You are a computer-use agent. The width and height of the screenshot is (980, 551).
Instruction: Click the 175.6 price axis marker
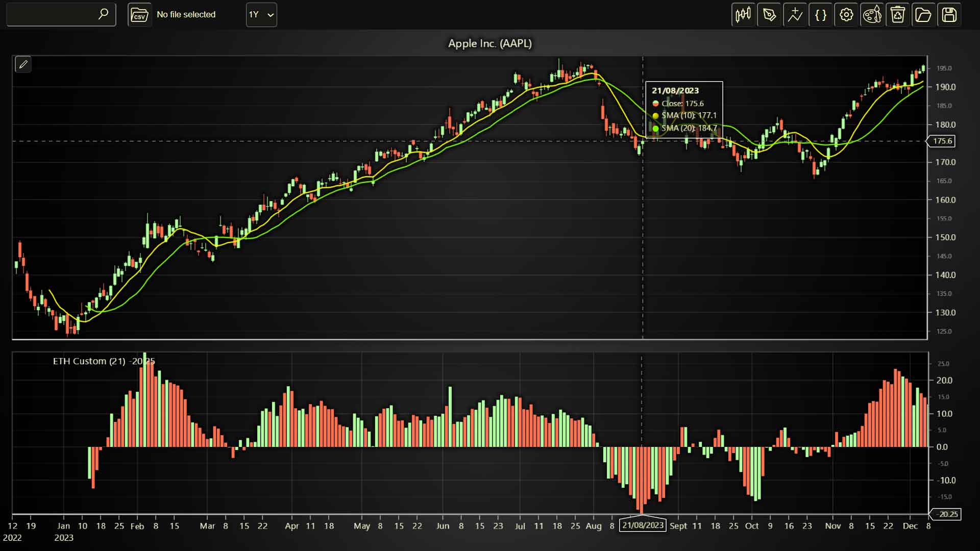pos(942,141)
